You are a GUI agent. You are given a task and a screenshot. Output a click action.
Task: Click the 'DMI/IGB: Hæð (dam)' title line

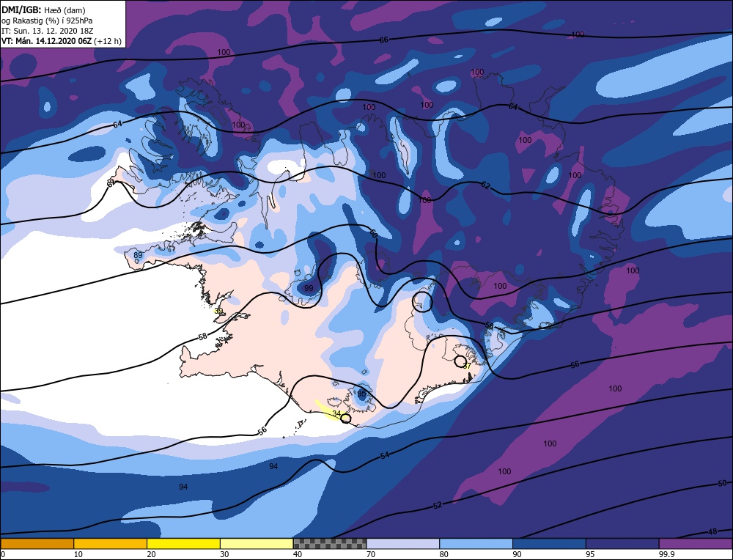pos(43,10)
